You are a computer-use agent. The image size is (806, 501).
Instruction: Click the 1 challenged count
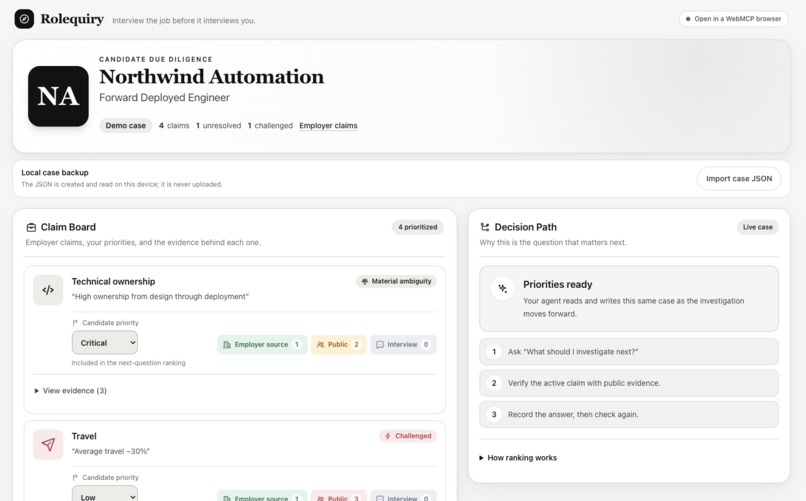point(270,125)
